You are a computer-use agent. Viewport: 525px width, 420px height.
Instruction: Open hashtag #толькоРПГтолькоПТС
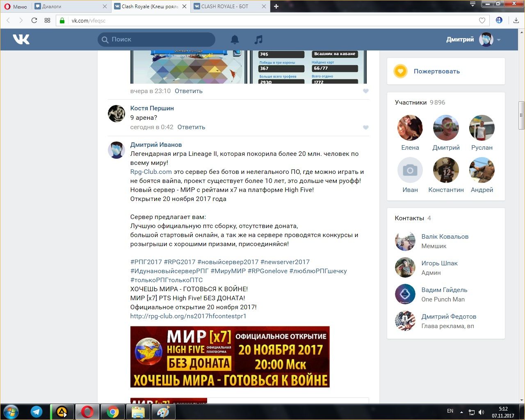tap(167, 280)
